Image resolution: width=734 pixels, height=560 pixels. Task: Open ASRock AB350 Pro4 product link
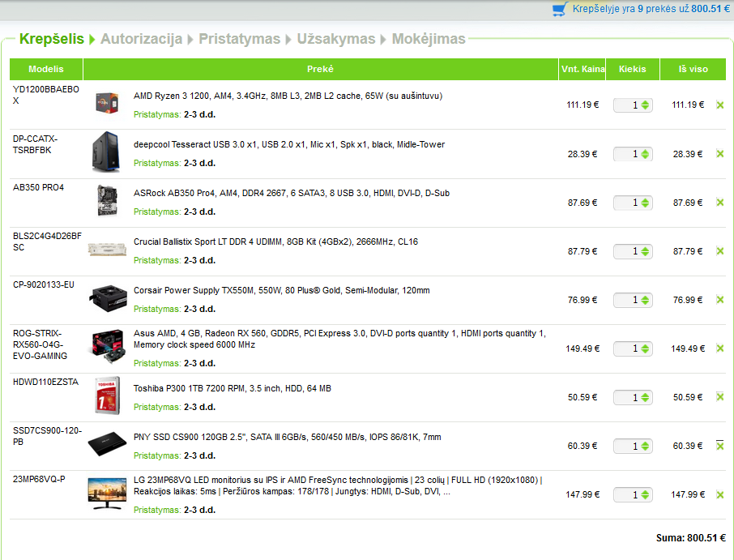pyautogui.click(x=292, y=194)
